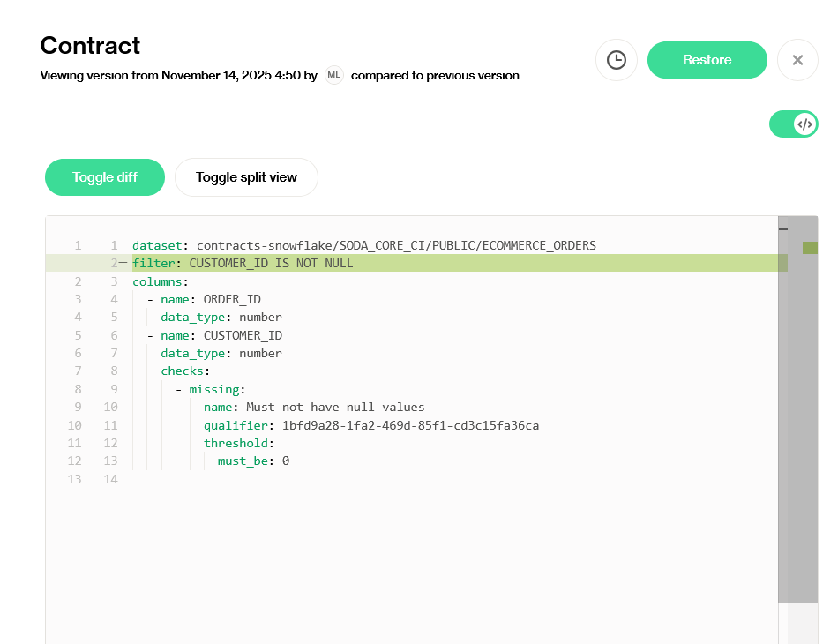
Task: Click the 'columns:' key line
Action: (161, 281)
